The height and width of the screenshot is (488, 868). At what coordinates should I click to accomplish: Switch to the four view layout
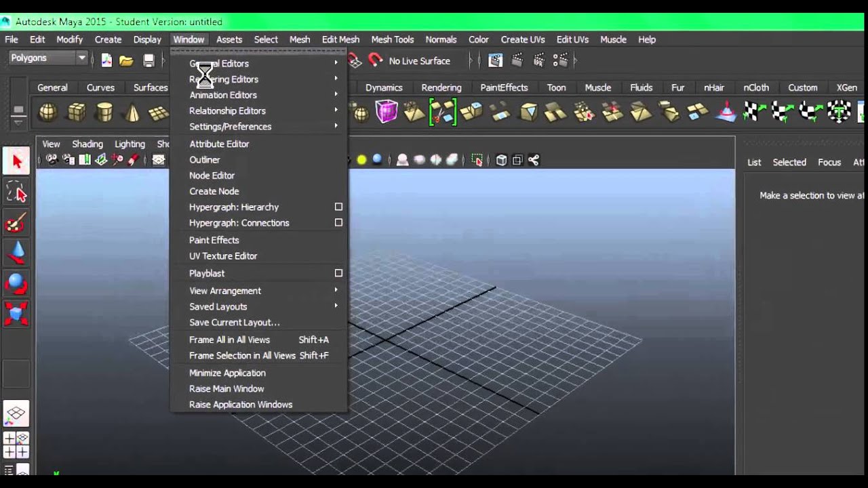coord(16,445)
